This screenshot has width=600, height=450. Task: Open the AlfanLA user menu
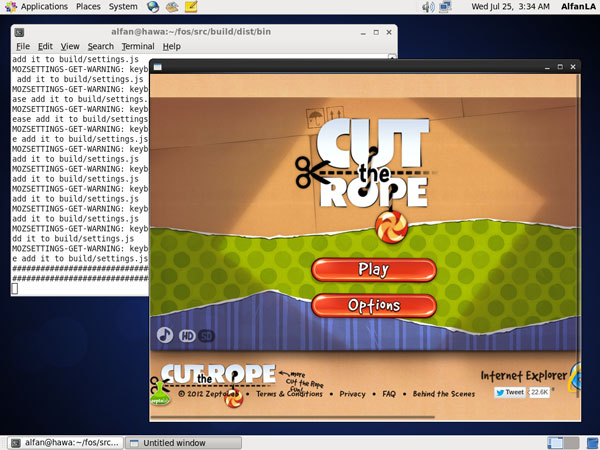click(x=578, y=7)
